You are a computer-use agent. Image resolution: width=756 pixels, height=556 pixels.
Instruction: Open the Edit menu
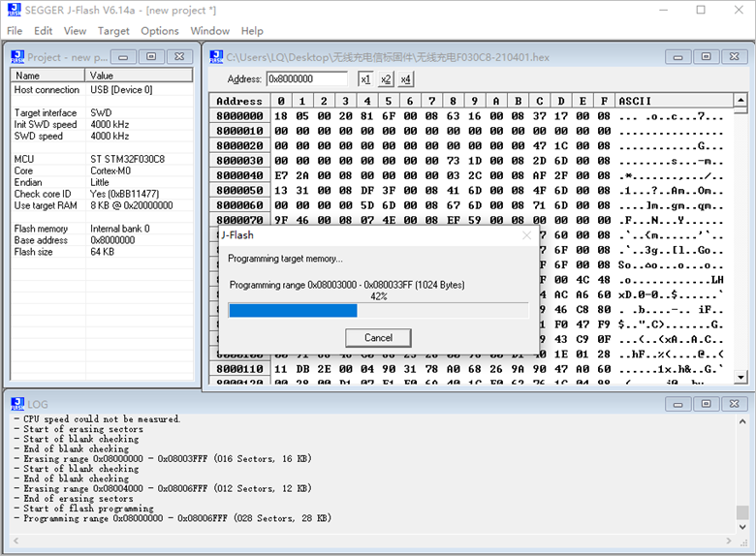coord(43,31)
